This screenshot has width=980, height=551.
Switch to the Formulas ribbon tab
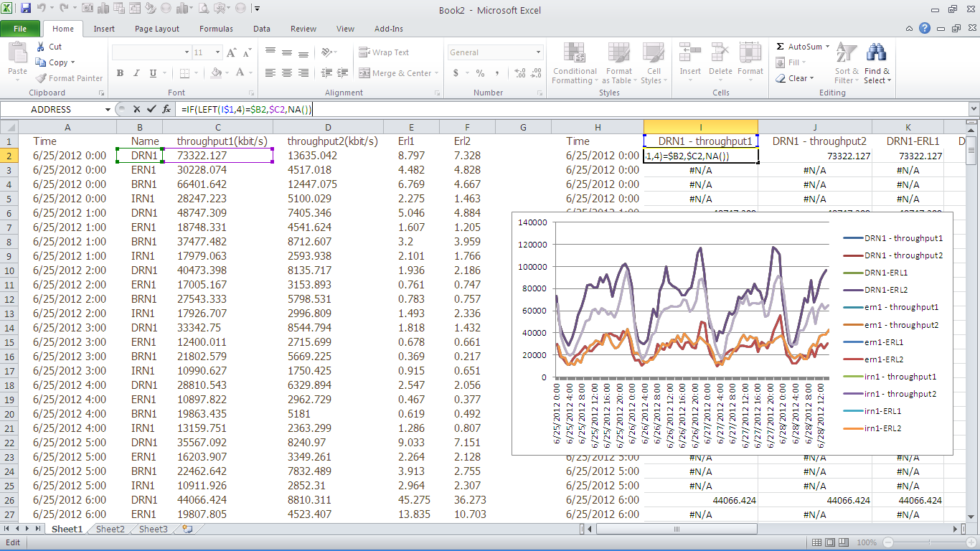click(x=216, y=29)
